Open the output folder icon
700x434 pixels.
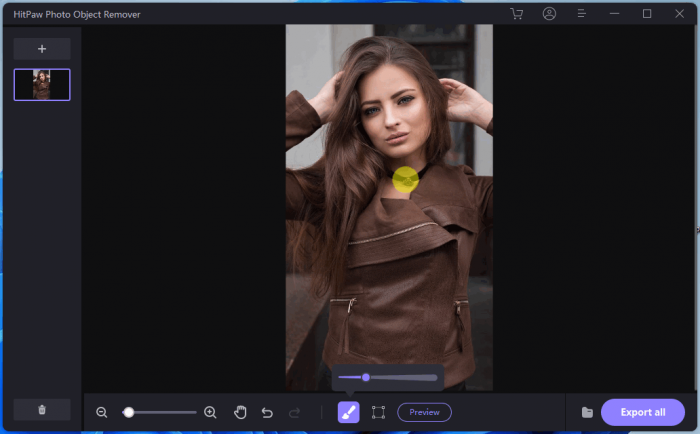pos(587,412)
